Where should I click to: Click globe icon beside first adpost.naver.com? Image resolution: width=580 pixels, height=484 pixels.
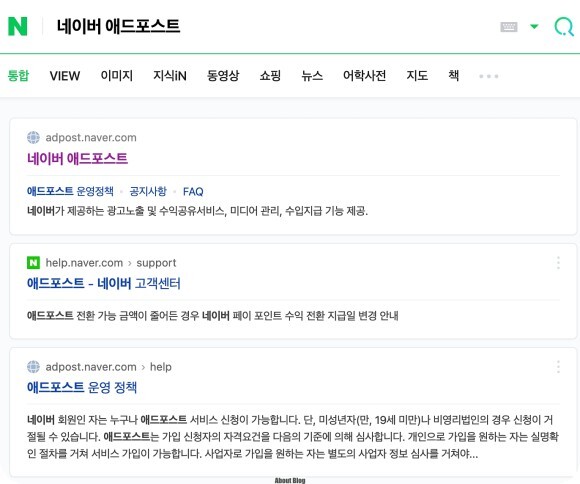[33, 137]
